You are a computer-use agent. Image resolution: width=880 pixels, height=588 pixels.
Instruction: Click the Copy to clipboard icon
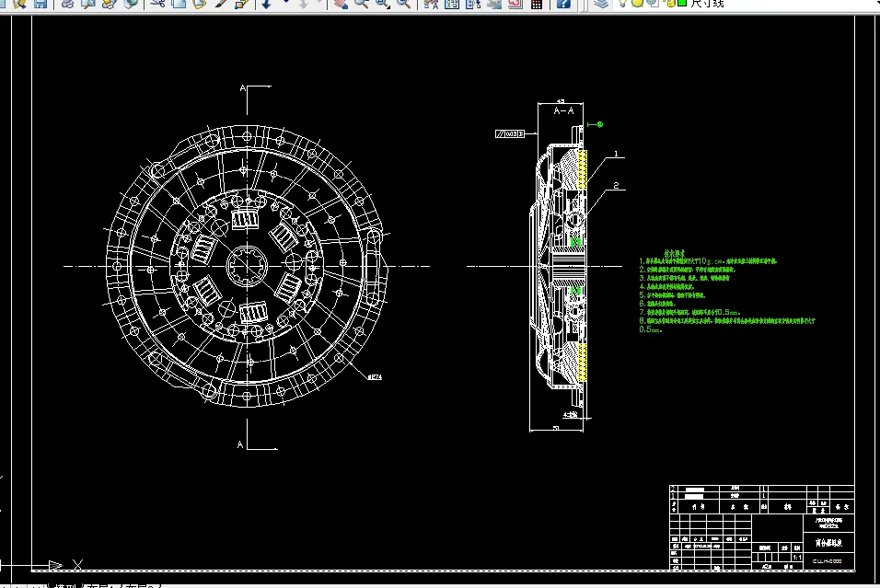point(179,4)
